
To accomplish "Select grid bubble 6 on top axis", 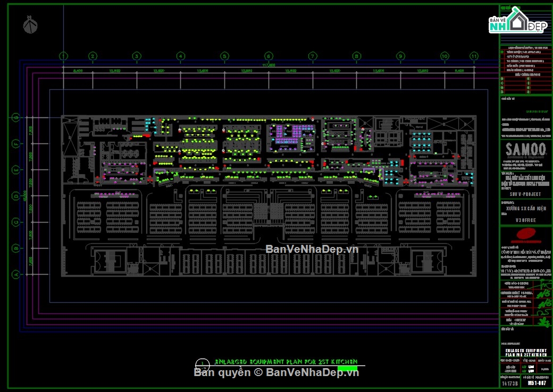I will tap(269, 56).
